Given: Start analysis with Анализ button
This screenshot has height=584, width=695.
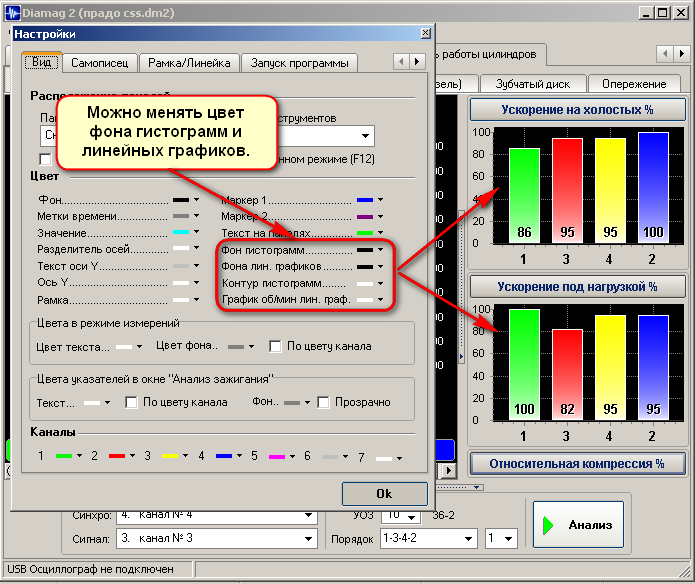Looking at the screenshot, I should 578,525.
